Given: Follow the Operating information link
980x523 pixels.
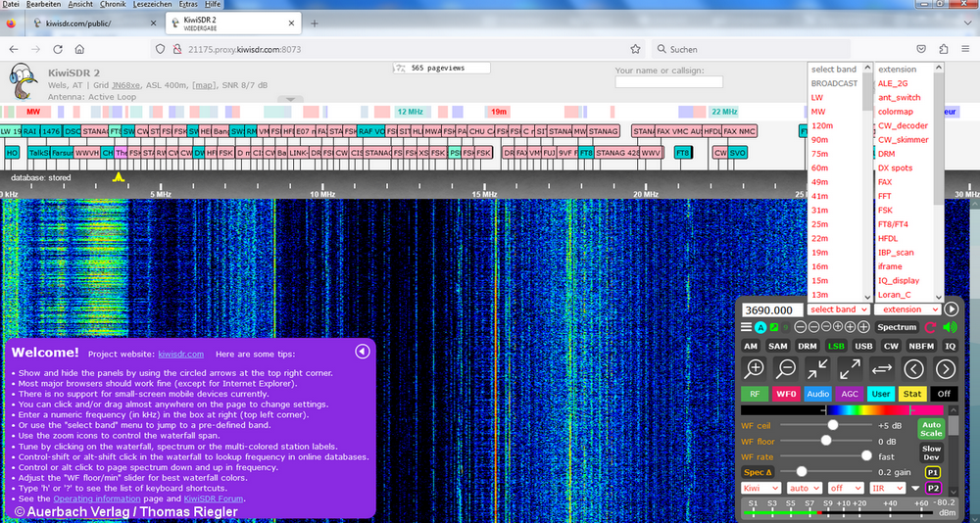Looking at the screenshot, I should (97, 499).
